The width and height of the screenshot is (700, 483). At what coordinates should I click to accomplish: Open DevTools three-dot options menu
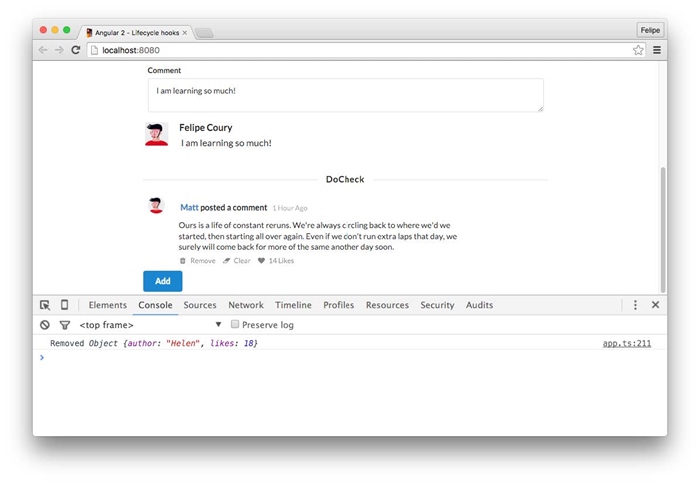(635, 305)
